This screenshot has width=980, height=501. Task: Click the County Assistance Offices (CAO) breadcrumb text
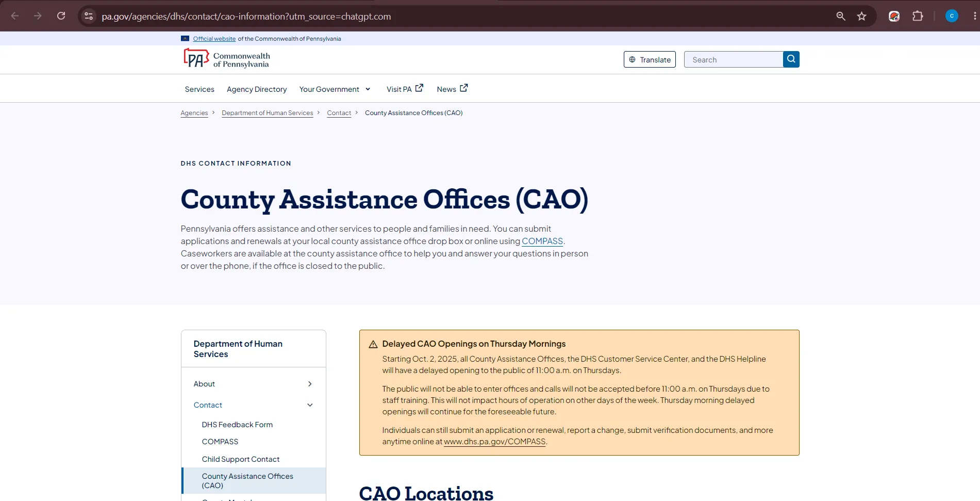[x=414, y=113]
